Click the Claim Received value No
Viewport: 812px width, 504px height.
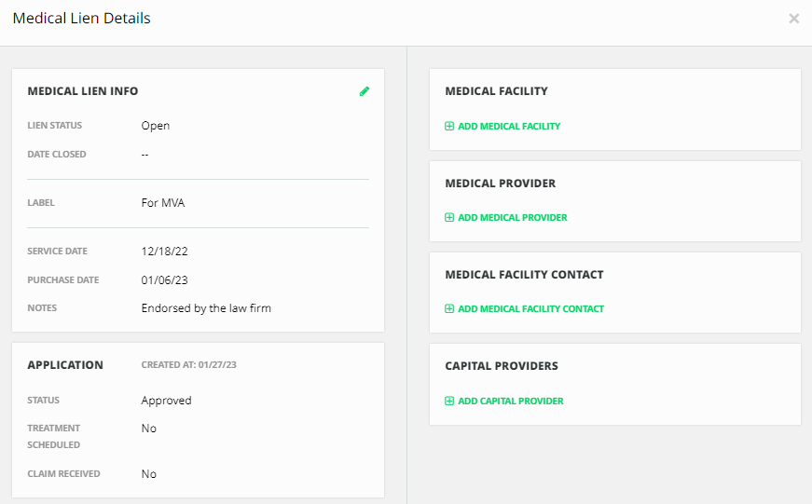click(149, 474)
